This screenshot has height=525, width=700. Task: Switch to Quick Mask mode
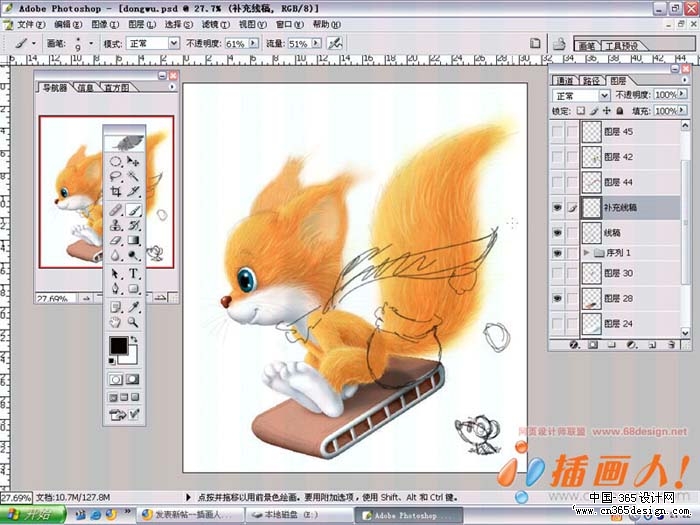point(133,379)
